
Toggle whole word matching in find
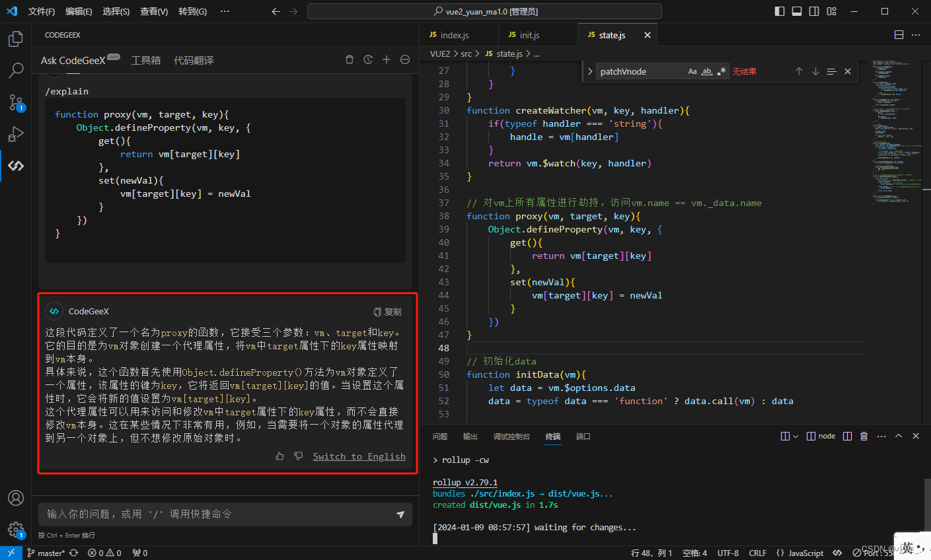click(706, 71)
